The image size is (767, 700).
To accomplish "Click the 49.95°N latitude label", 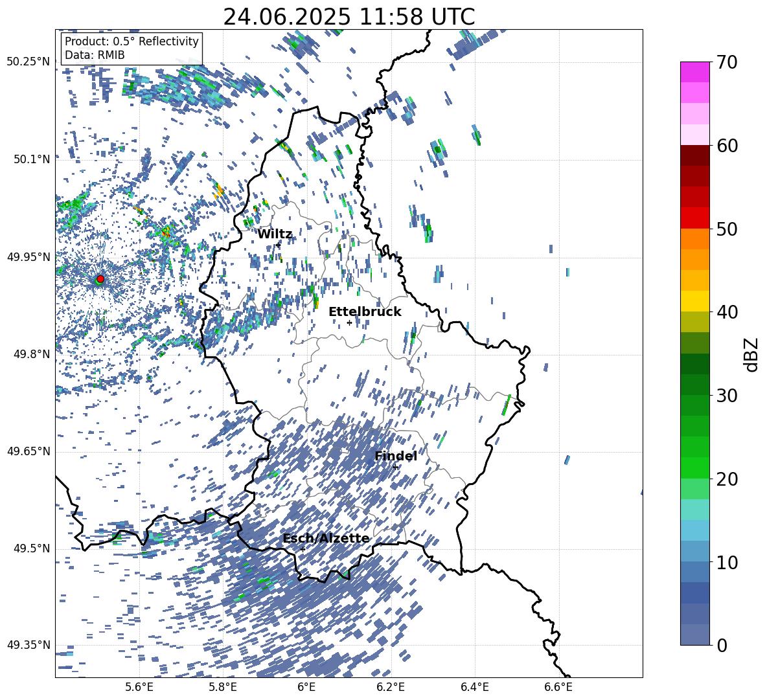I will [x=29, y=257].
